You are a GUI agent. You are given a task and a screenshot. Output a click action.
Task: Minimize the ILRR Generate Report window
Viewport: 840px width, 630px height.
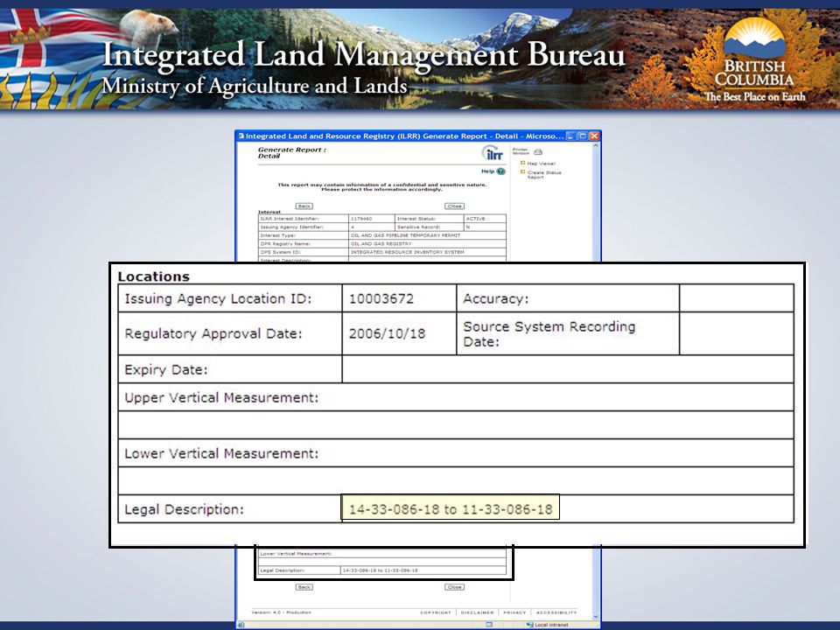click(571, 136)
